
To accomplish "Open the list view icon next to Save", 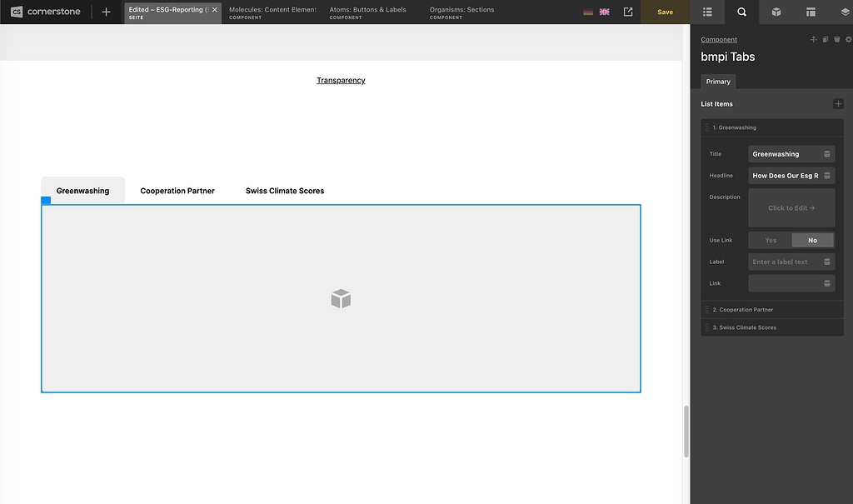I will point(707,12).
